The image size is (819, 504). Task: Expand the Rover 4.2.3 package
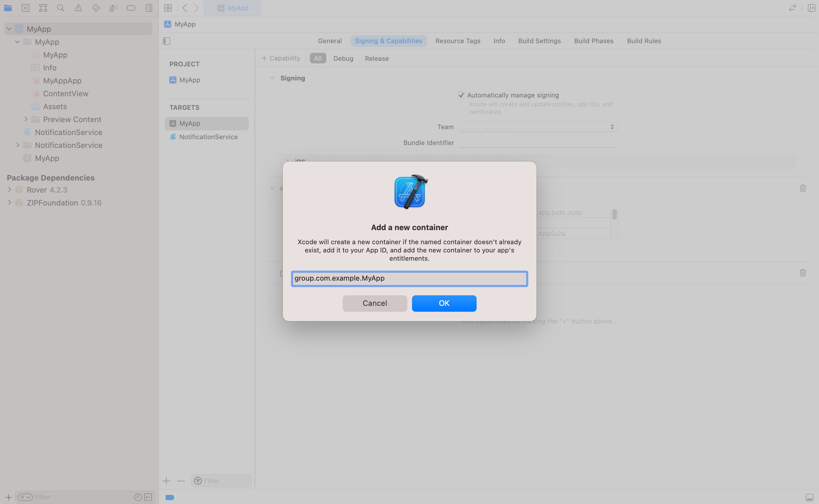(9, 190)
